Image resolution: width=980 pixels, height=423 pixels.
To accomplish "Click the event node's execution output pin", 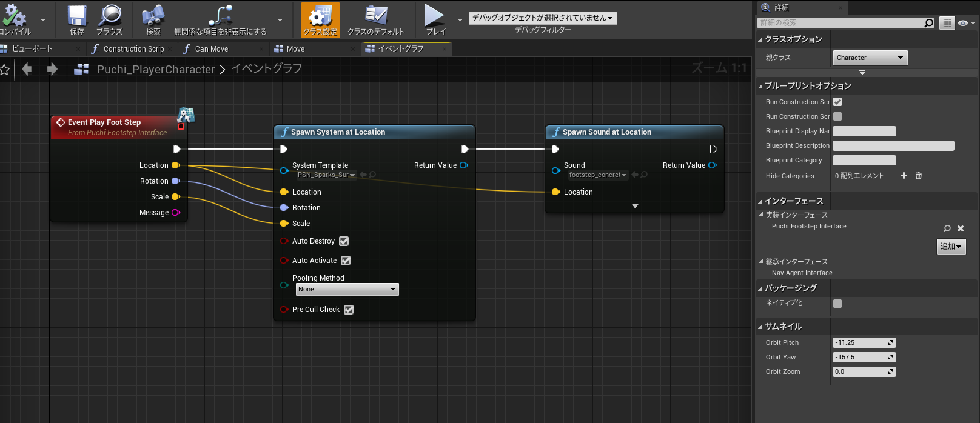I will click(176, 149).
